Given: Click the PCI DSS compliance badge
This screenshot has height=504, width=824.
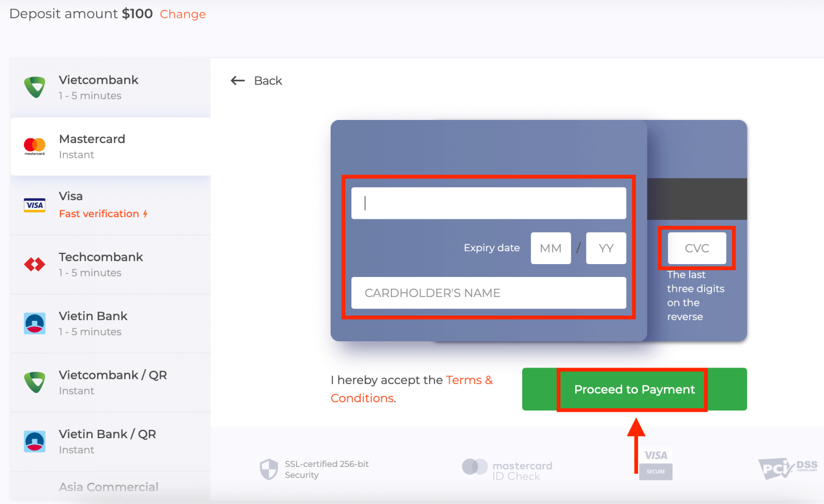Looking at the screenshot, I should click(787, 468).
